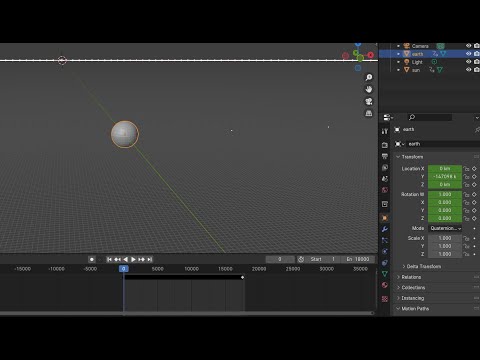
Task: Toggle use preview range stopwatch icon
Action: pyautogui.click(x=301, y=259)
